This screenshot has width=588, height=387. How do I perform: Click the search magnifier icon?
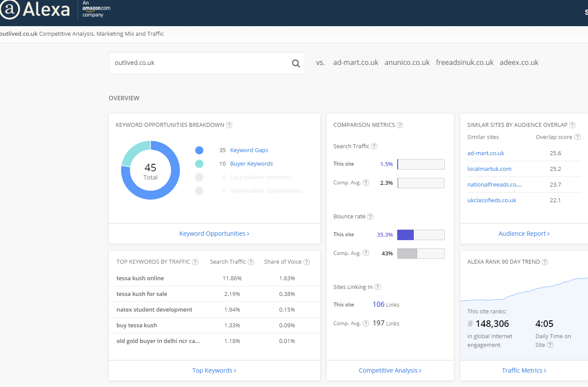click(x=296, y=63)
